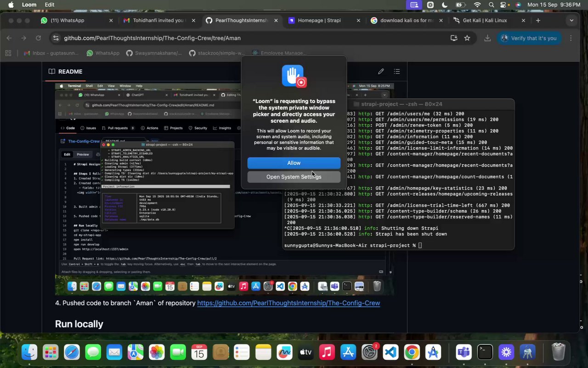Click Allow in the Loom permission dialog

pyautogui.click(x=294, y=163)
